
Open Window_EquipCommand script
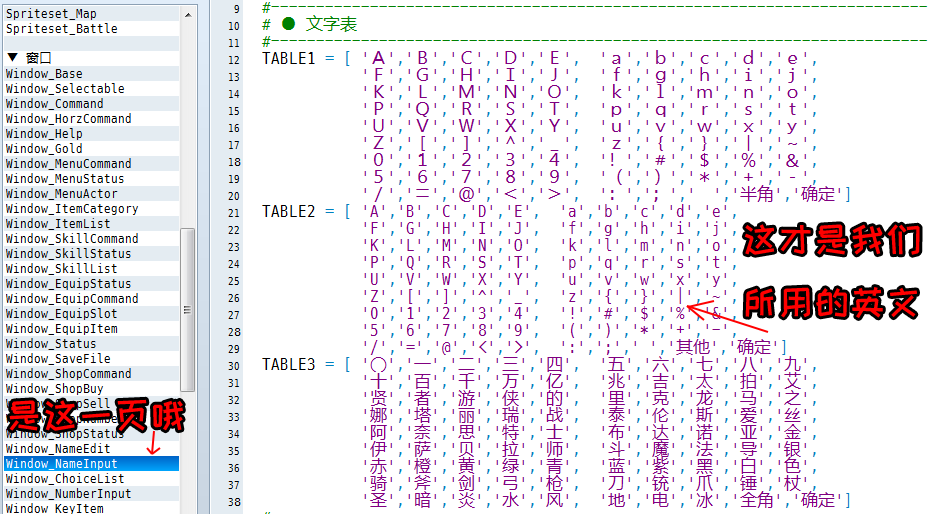91,298
